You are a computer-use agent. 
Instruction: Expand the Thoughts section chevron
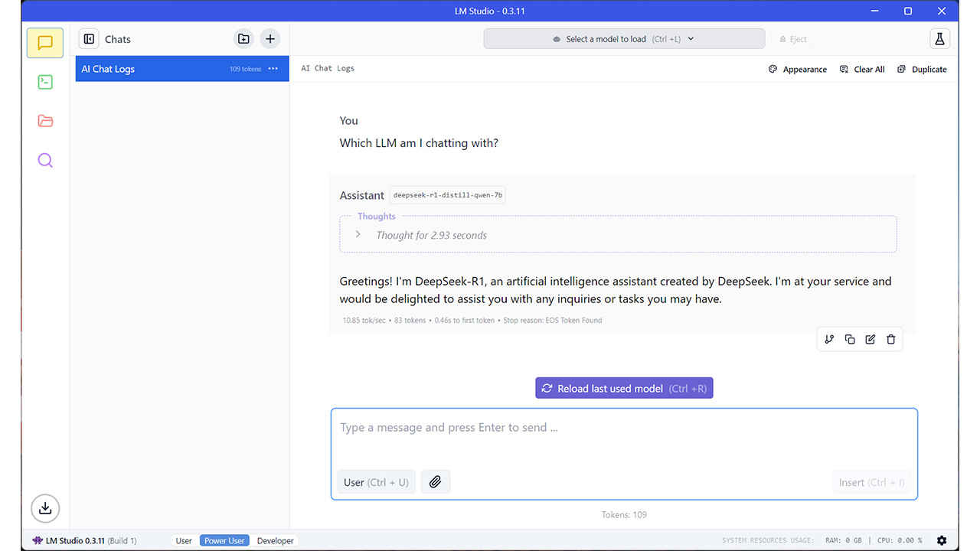click(358, 234)
